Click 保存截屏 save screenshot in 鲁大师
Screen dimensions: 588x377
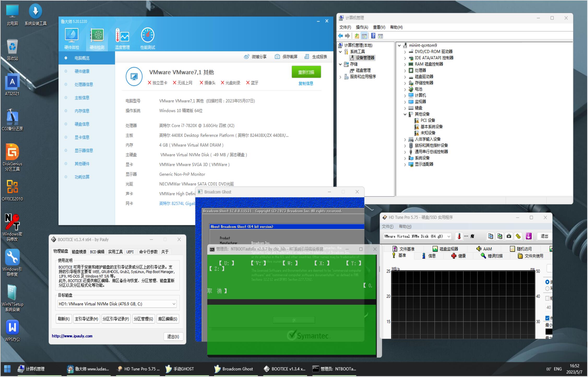tap(286, 57)
